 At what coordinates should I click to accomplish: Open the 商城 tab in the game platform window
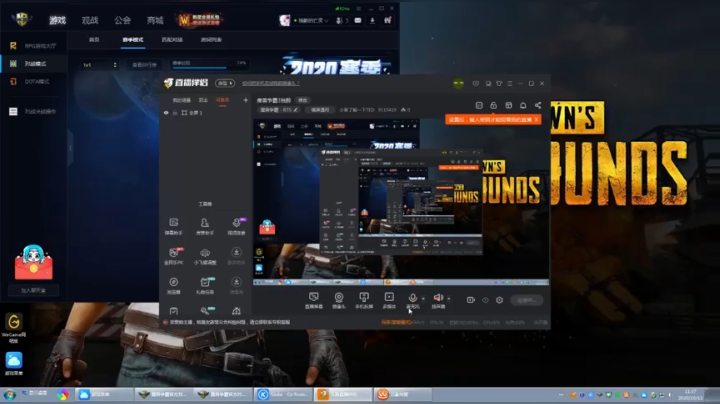pos(155,20)
